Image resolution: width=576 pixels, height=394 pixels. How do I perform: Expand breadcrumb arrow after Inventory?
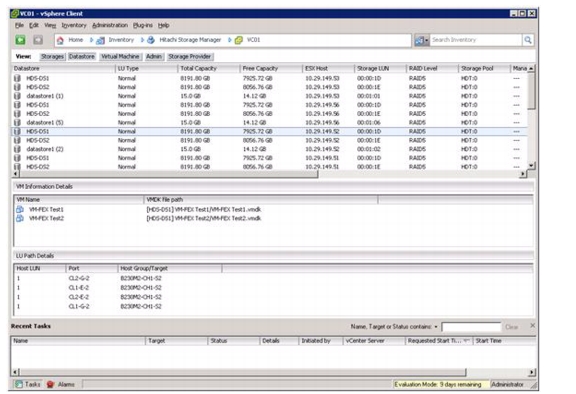pos(142,40)
